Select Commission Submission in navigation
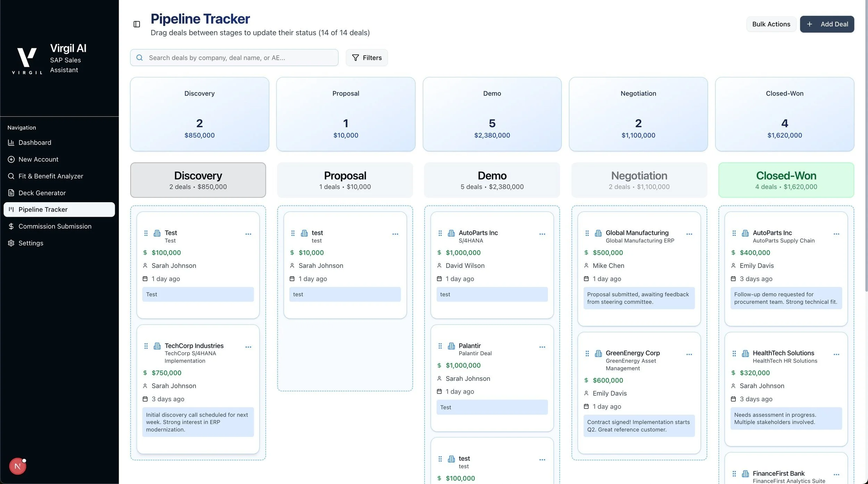This screenshot has height=484, width=868. tap(59, 226)
